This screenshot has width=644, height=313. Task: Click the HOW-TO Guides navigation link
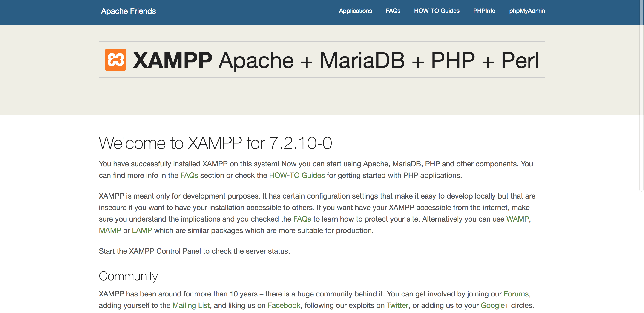(437, 11)
